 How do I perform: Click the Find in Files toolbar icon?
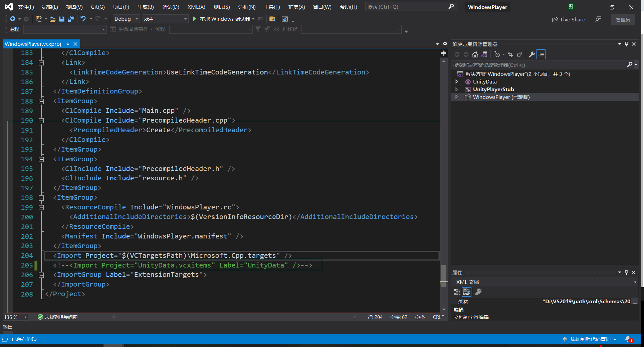tap(272, 19)
